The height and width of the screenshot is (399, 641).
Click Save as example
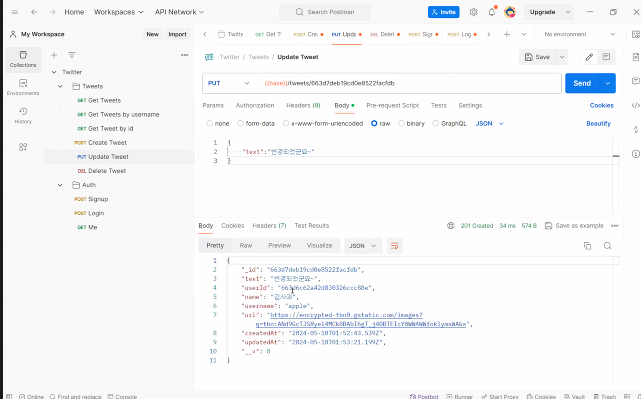click(574, 226)
